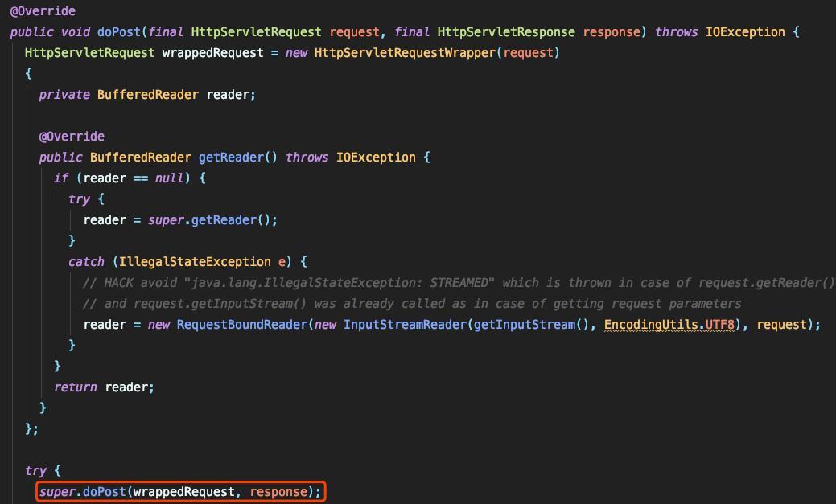This screenshot has height=504, width=836.
Task: Click the 'response' parameter in the doPost signature
Action: point(611,32)
